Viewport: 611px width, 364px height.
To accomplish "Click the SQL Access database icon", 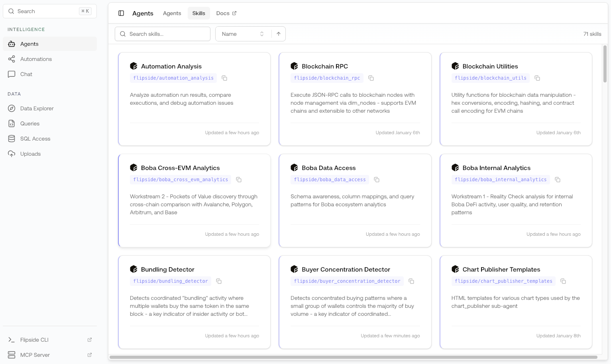I will [12, 139].
